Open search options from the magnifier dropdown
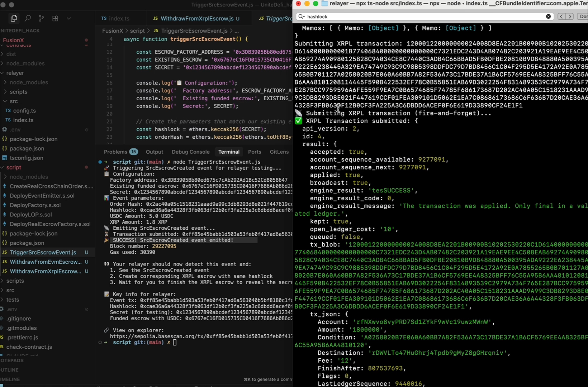 coord(302,16)
